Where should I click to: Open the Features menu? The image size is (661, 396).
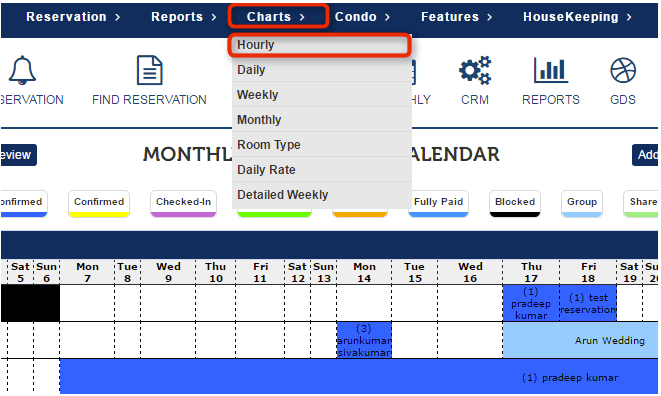click(x=457, y=17)
